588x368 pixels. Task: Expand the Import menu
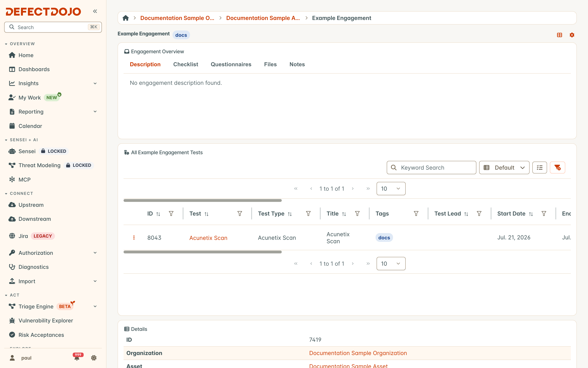click(95, 281)
